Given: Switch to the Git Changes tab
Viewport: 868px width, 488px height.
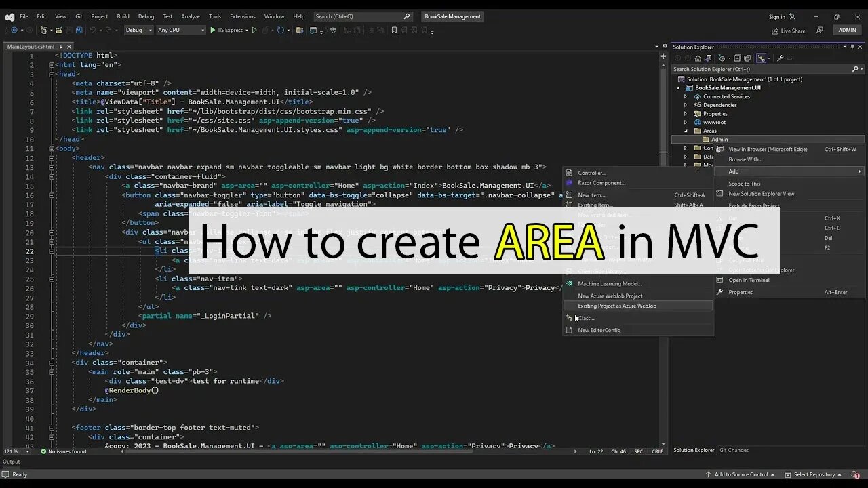Looking at the screenshot, I should 734,450.
